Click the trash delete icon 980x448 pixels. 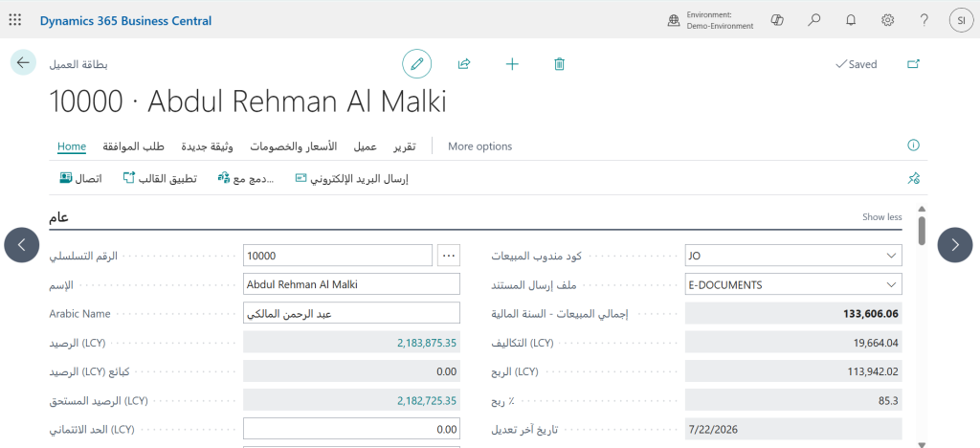pyautogui.click(x=559, y=64)
